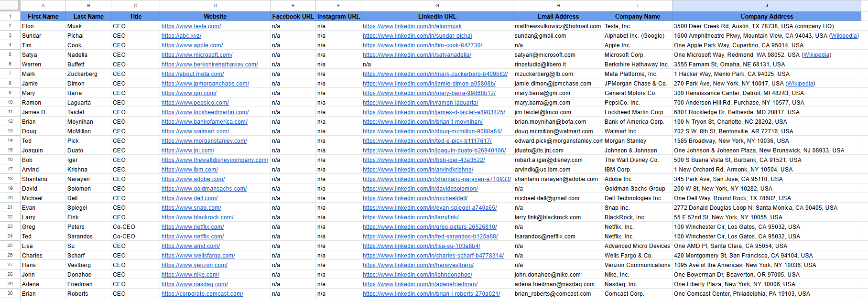The height and width of the screenshot is (301, 868).
Task: Open the https://abc.xyz/ link
Action: click(x=181, y=36)
